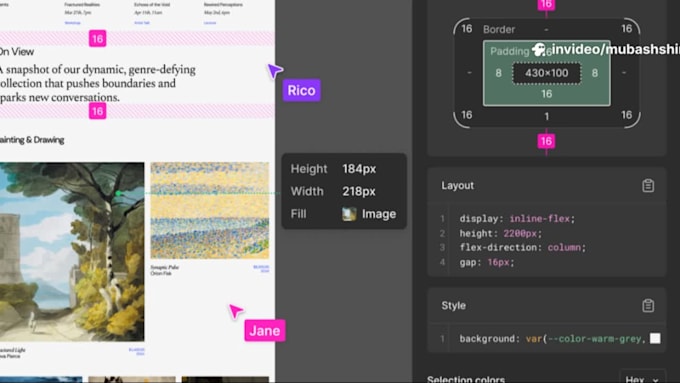Click the 'Synaptic Pulse' artwork caption
This screenshot has width=680, height=383.
[x=164, y=267]
